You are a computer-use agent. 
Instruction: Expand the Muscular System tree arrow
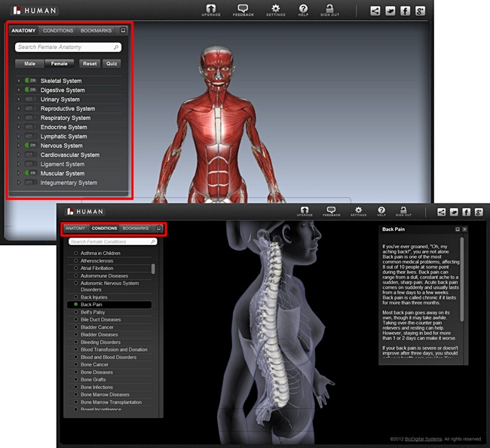point(18,173)
